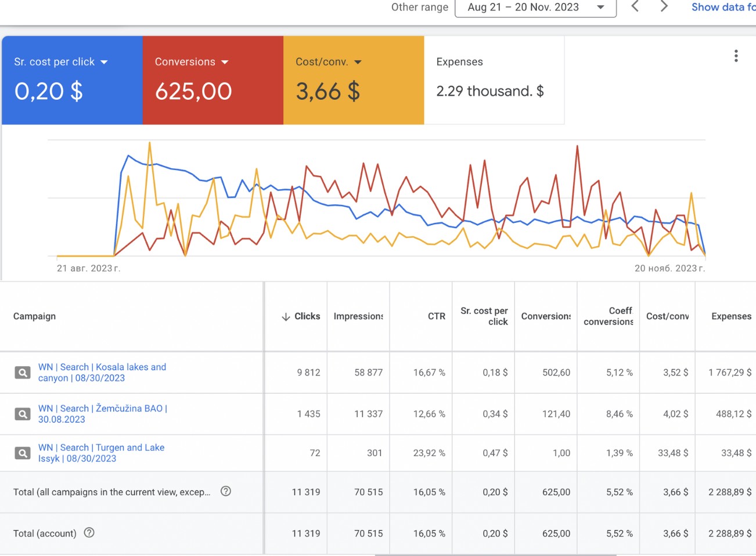Screen dimensions: 756x556
Task: Open the Cost/conv. metric dropdown
Action: pos(358,62)
